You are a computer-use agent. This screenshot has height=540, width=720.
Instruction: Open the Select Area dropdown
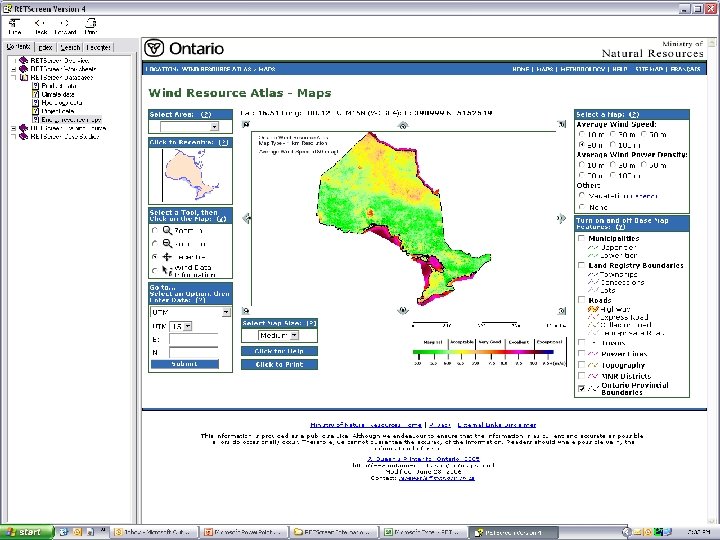pyautogui.click(x=189, y=127)
